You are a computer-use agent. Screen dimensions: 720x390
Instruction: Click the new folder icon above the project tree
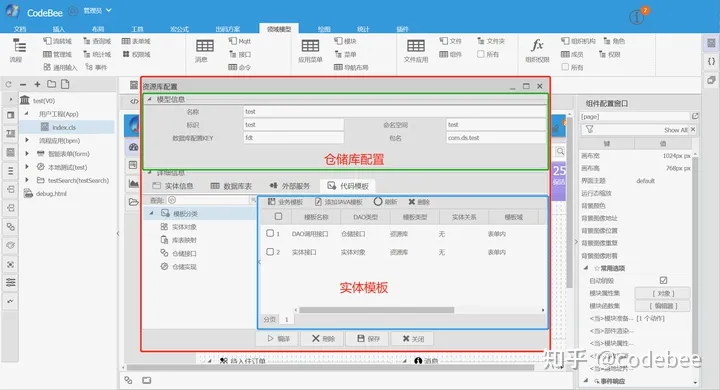[x=52, y=84]
